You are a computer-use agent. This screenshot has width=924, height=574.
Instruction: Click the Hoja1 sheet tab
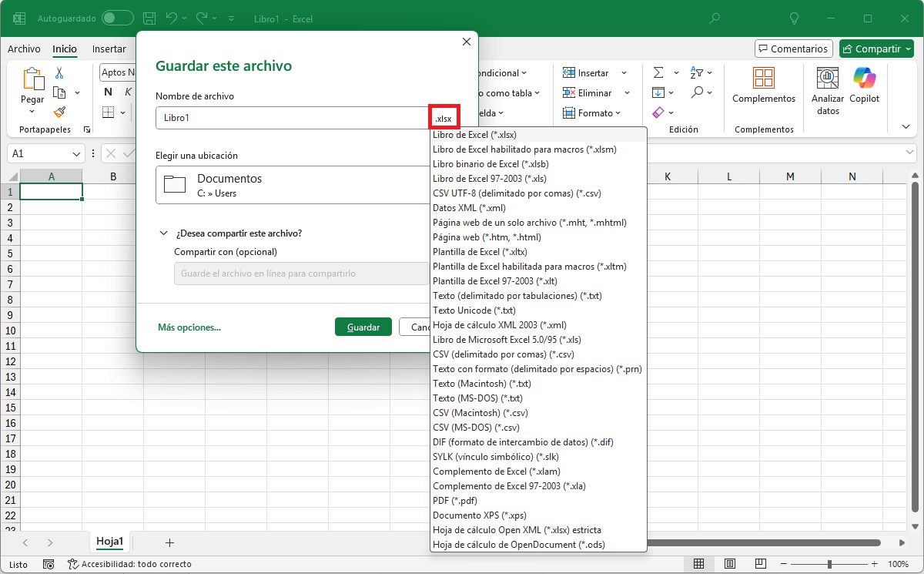[109, 542]
